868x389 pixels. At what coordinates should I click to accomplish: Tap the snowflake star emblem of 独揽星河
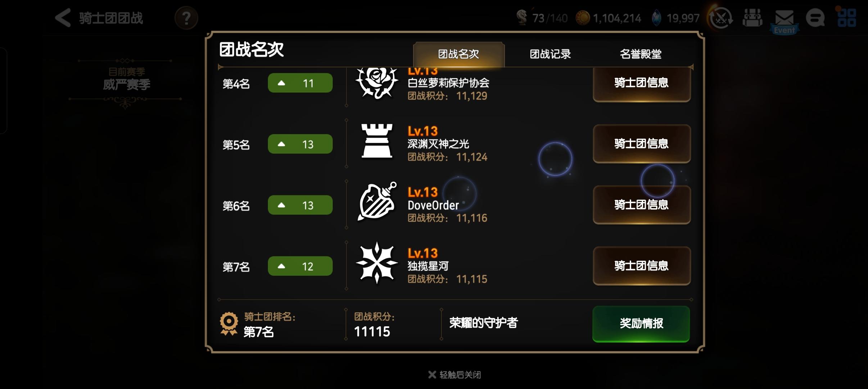(x=377, y=263)
